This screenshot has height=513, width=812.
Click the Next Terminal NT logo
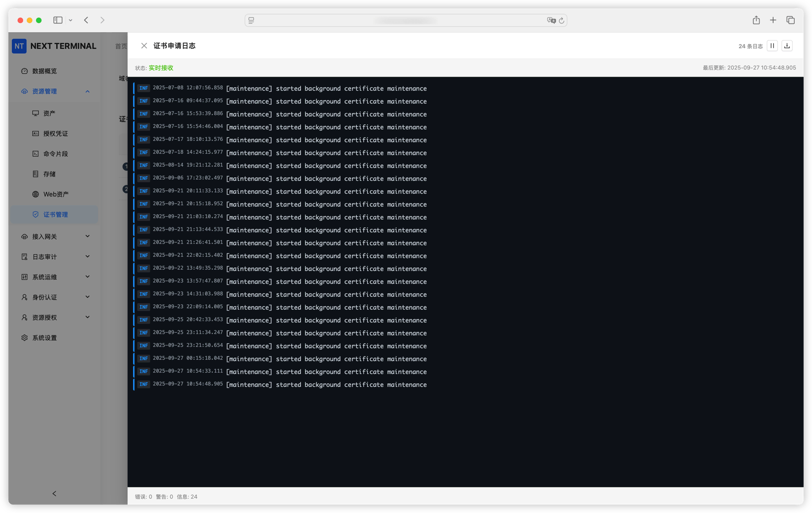19,46
